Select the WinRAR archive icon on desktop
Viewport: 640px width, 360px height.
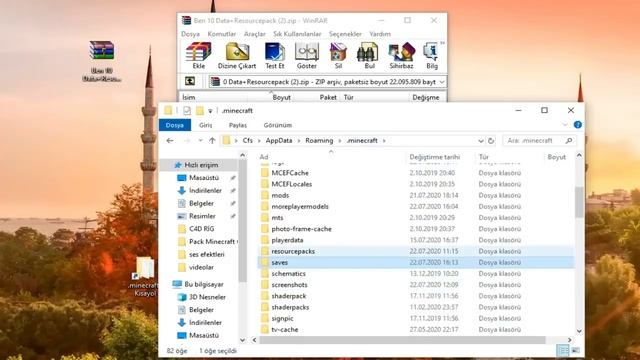[x=102, y=61]
